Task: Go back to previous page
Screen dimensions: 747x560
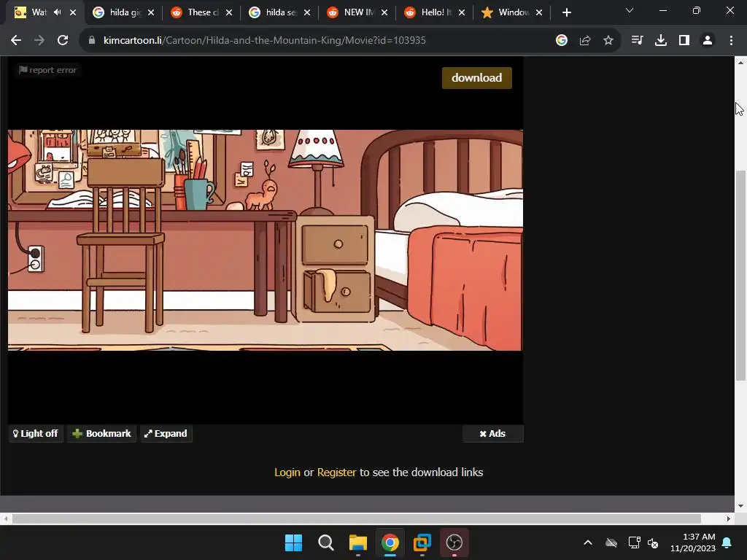Action: point(16,41)
